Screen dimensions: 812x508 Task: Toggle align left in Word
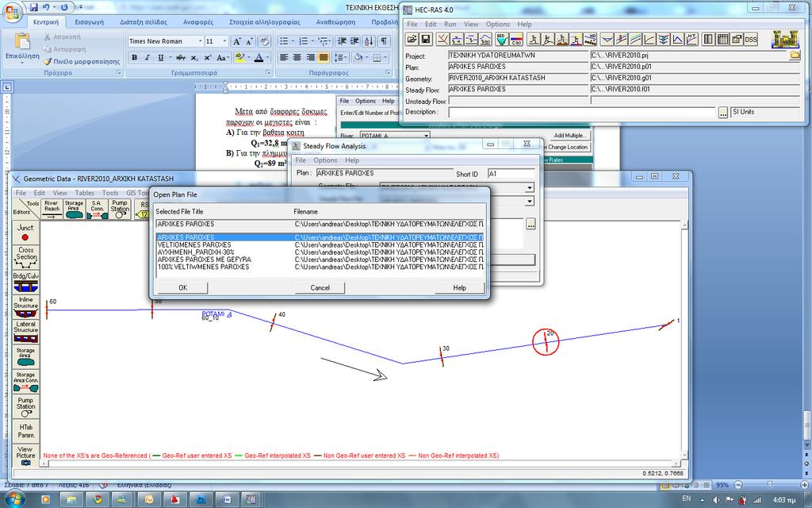tap(284, 57)
